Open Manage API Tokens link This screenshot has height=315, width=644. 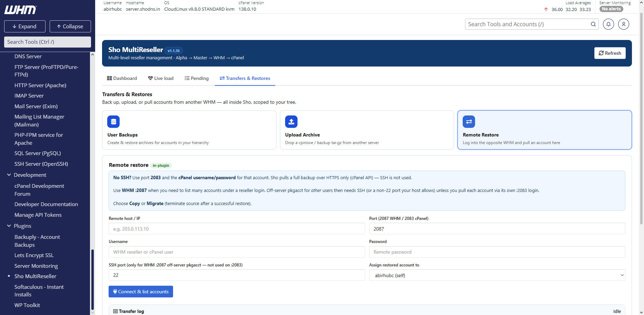coord(38,215)
